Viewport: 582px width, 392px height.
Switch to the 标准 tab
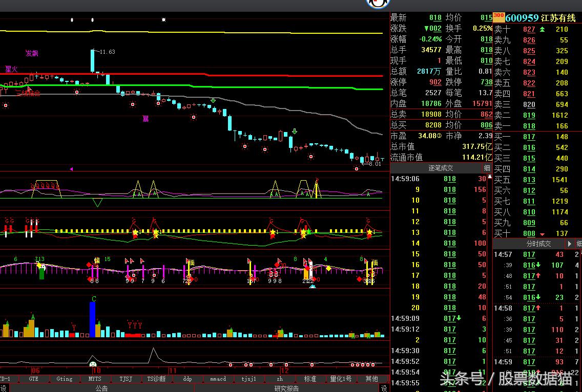pos(310,379)
